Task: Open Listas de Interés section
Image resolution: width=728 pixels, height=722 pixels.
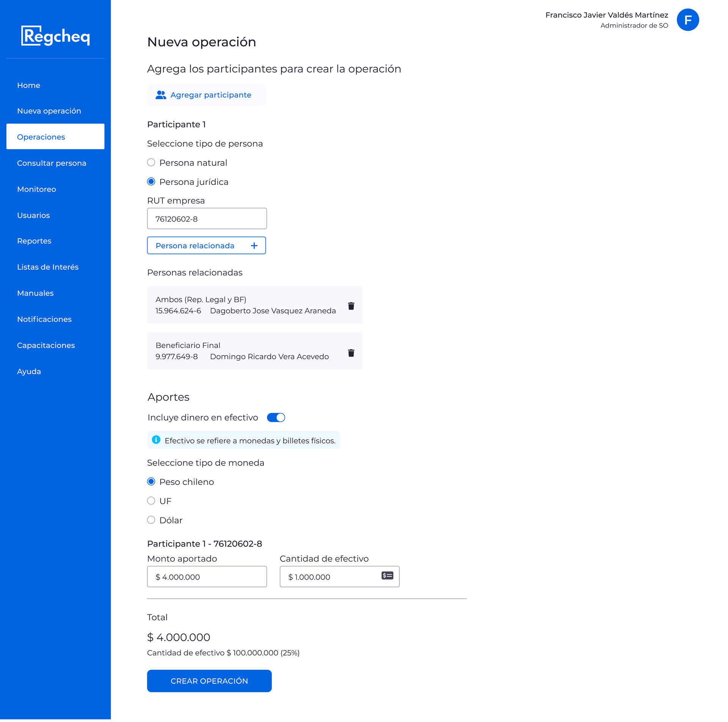Action: pyautogui.click(x=48, y=267)
